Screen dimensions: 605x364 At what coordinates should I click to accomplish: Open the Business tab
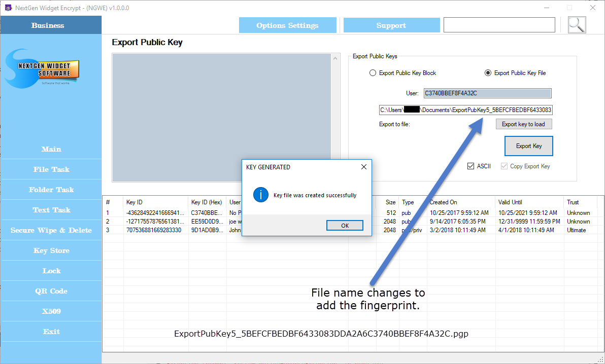[x=51, y=25]
